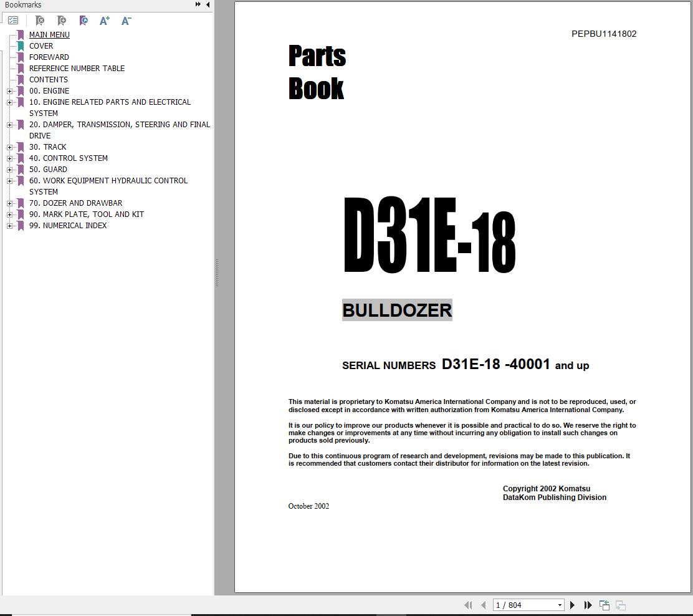The image size is (693, 616).
Task: Open 60. WORK EQUIPMENT HYDRAULIC CONTROL label
Action: (x=108, y=186)
